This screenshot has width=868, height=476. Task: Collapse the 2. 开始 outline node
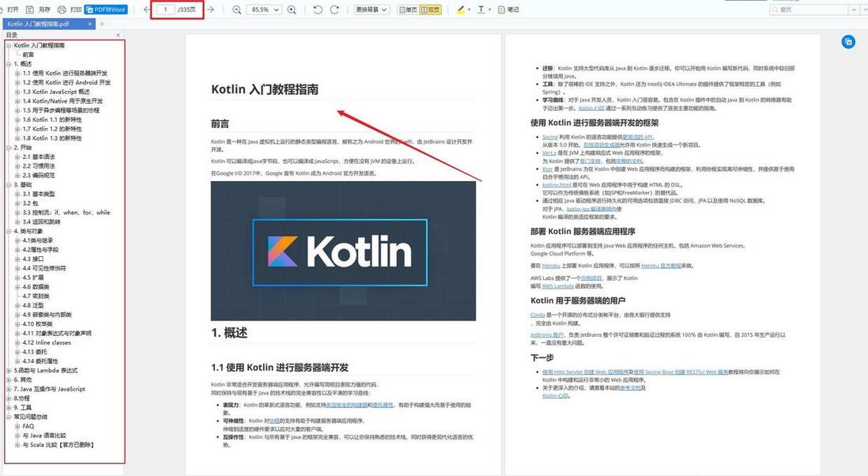click(9, 148)
